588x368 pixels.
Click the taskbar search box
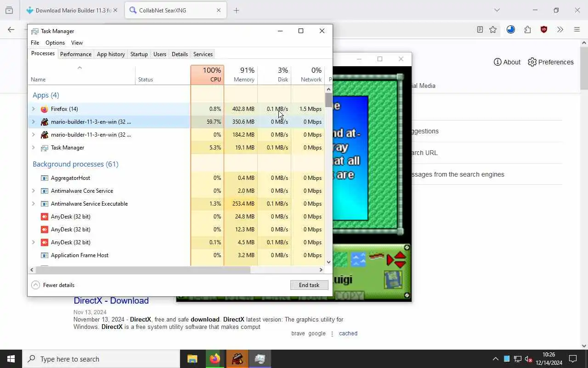pyautogui.click(x=101, y=359)
